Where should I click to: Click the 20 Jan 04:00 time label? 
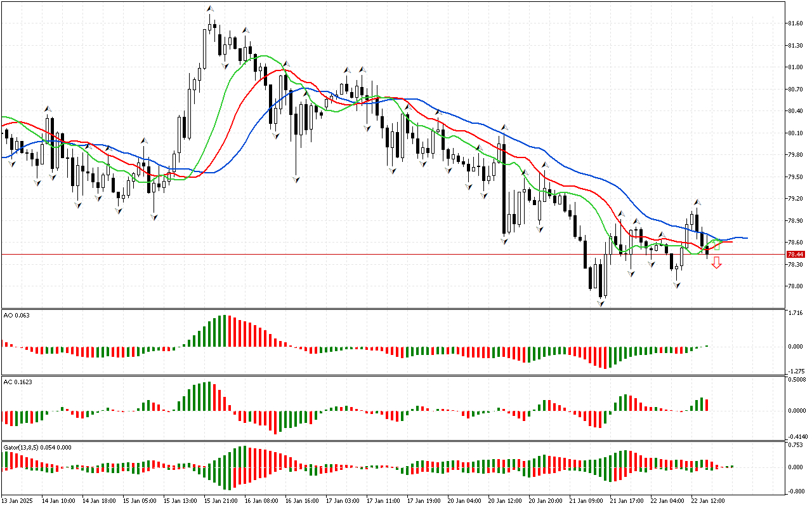click(463, 501)
